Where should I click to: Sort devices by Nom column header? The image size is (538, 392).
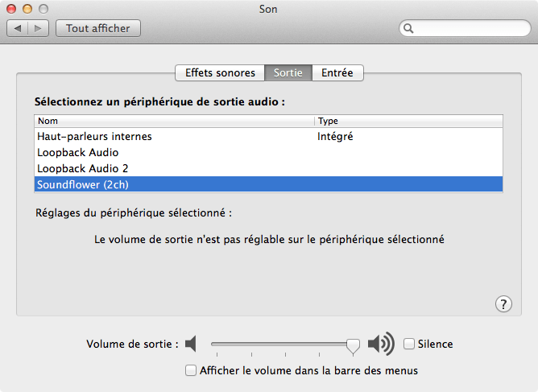tap(173, 121)
